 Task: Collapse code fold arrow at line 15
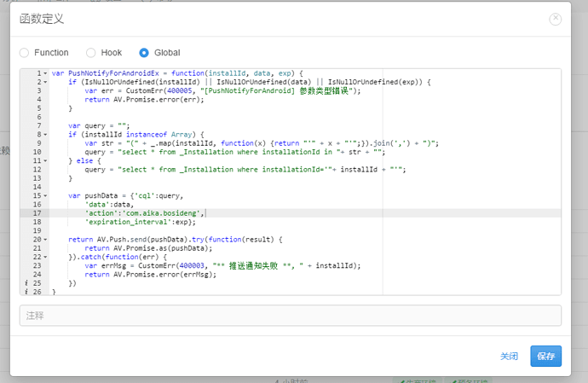coord(45,195)
